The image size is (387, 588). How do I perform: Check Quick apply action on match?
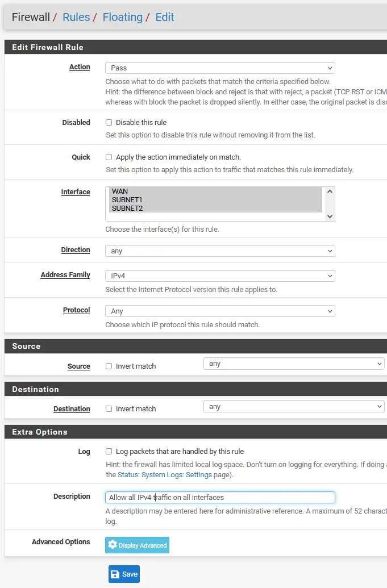(x=109, y=157)
